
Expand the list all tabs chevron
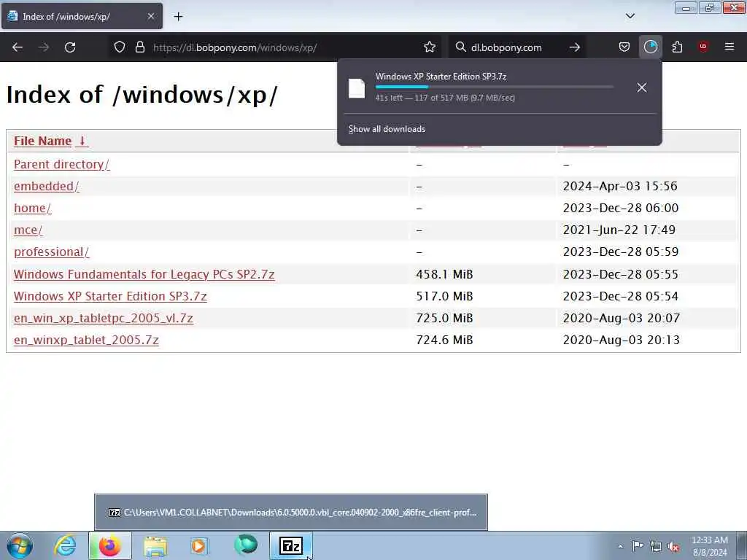[630, 16]
